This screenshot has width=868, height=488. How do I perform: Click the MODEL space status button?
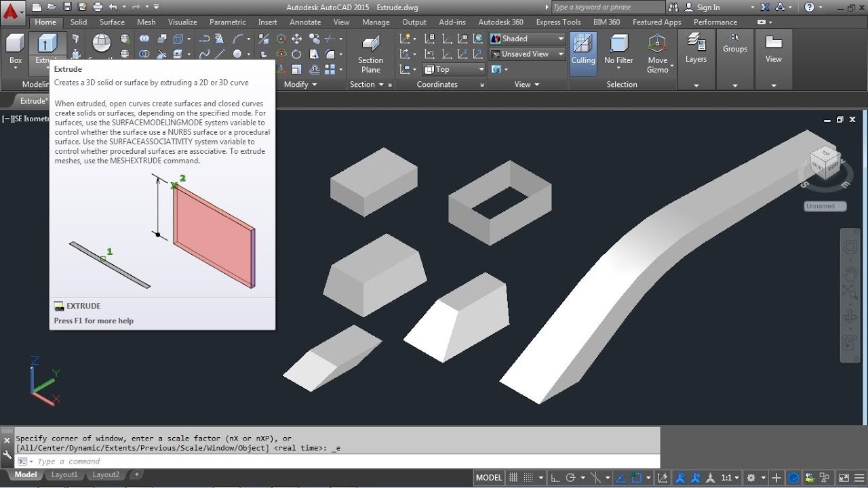point(489,478)
